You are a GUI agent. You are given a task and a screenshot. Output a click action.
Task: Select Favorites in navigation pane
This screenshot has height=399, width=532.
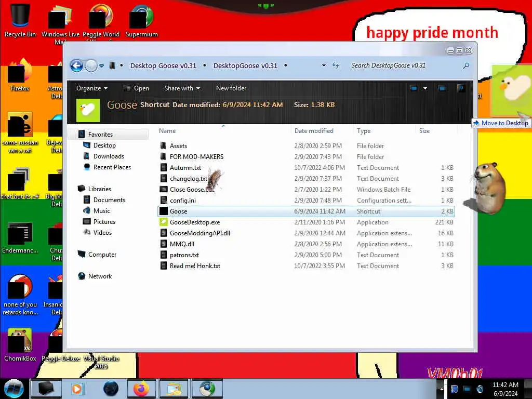[100, 135]
